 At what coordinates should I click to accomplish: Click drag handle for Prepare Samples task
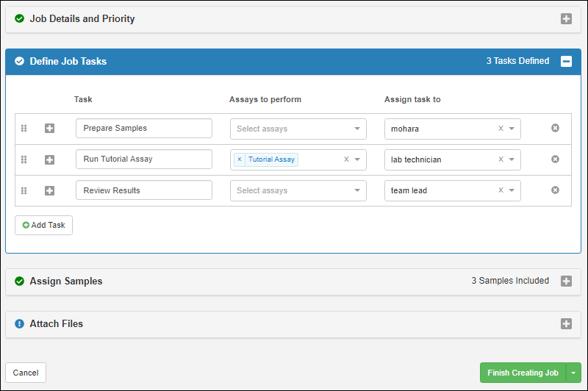point(24,129)
